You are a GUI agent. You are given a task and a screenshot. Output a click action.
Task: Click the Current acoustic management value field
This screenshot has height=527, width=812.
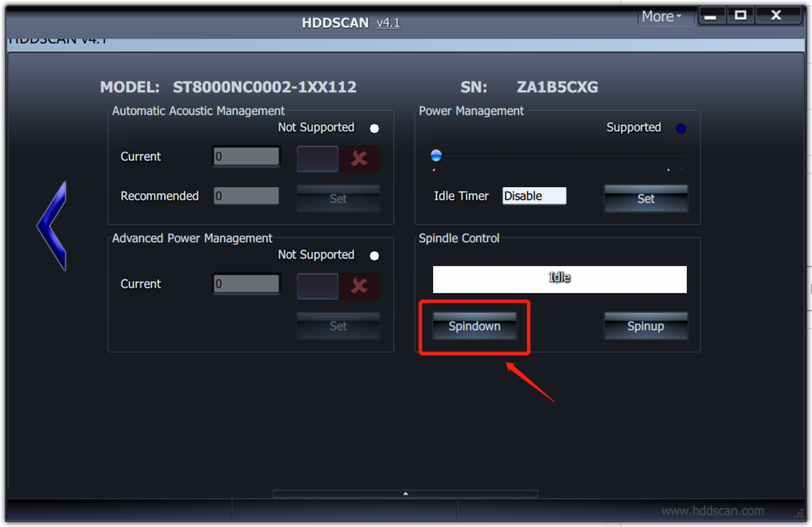(x=246, y=157)
